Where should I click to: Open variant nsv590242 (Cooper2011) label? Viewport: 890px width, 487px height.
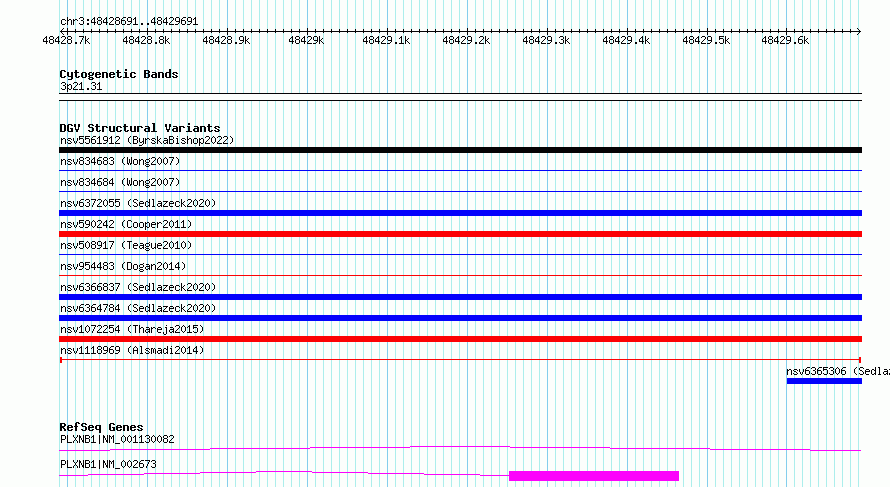126,224
